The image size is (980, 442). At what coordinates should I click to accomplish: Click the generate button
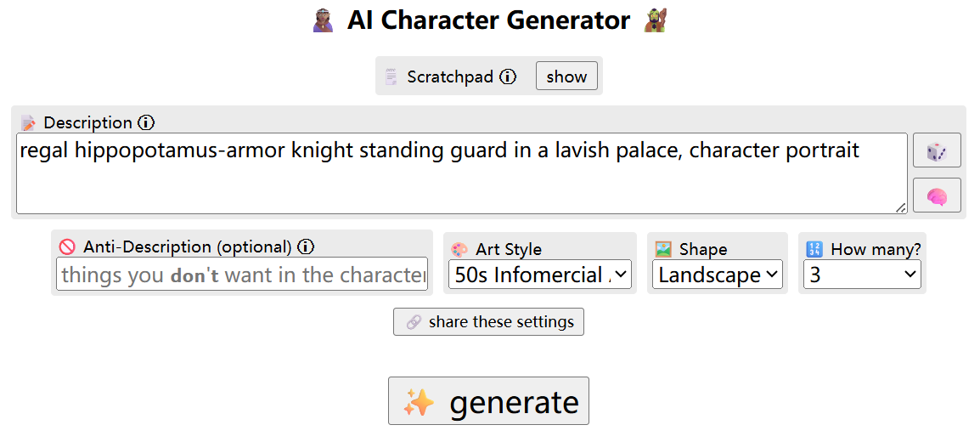[x=489, y=400]
